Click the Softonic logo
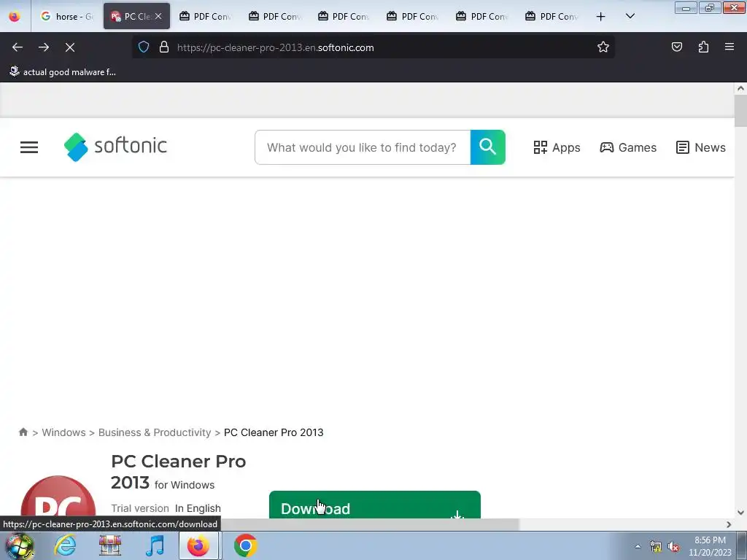The height and width of the screenshot is (560, 747). [115, 147]
